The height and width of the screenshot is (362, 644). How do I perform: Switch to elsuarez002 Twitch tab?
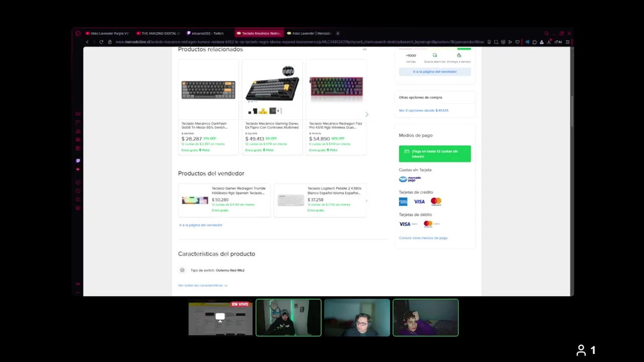click(207, 33)
